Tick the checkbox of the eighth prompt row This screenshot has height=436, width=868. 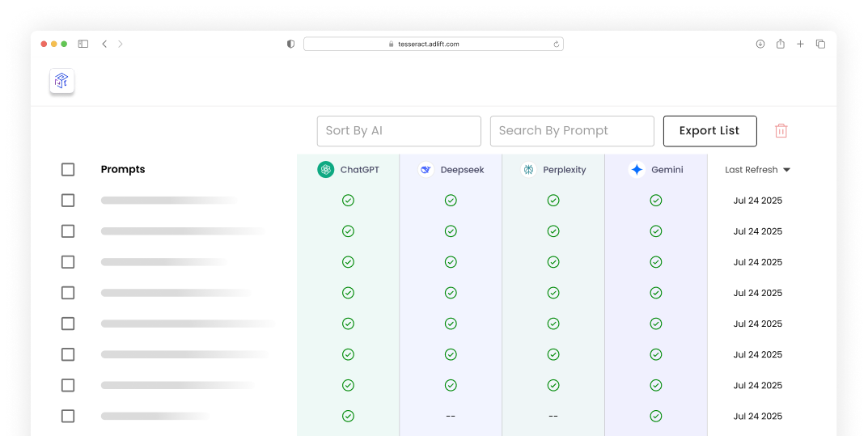click(67, 416)
